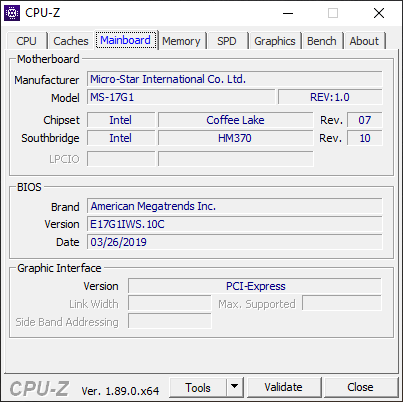Close the window with the X icon
This screenshot has width=403, height=402.
pyautogui.click(x=379, y=13)
